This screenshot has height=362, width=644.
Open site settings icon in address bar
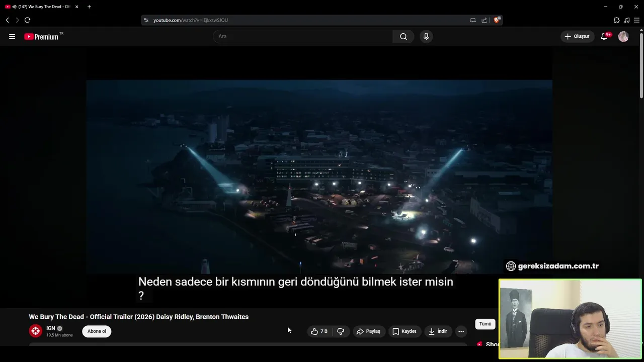[x=146, y=20]
